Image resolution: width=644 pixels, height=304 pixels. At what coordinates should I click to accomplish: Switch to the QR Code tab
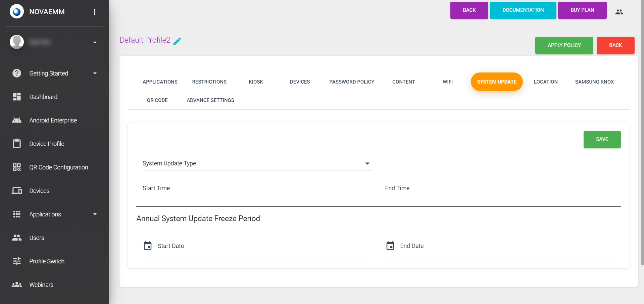[157, 100]
